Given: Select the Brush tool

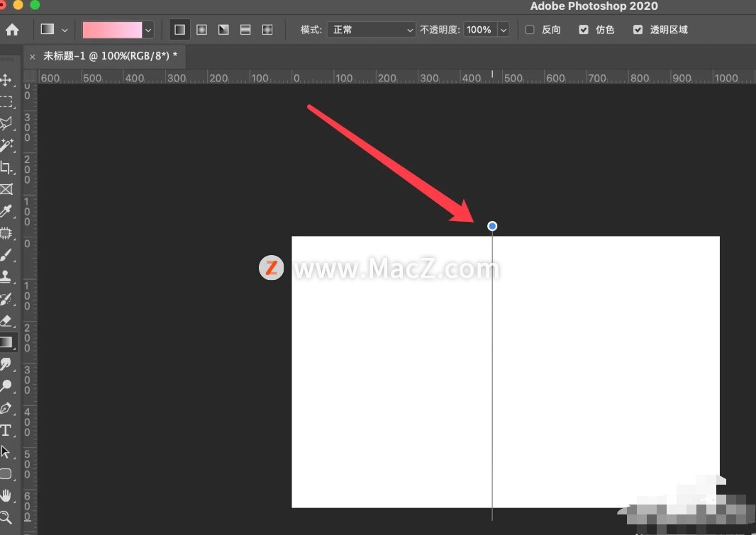Looking at the screenshot, I should point(6,254).
